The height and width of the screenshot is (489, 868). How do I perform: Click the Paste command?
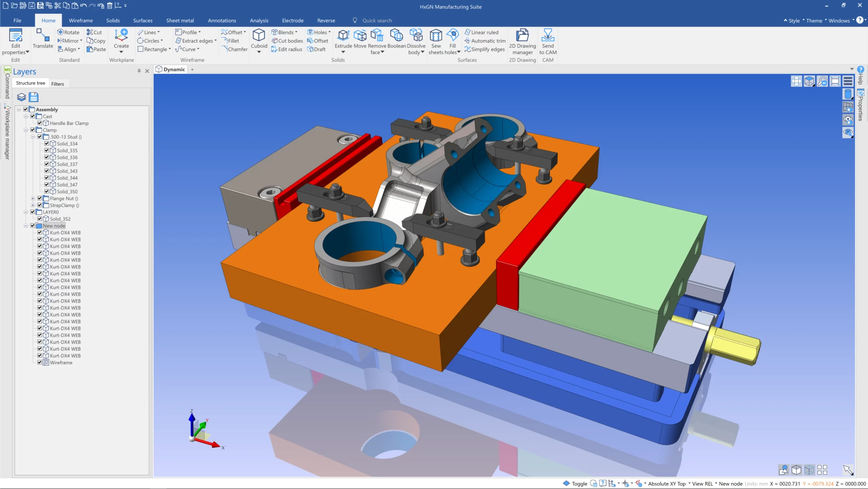coord(96,49)
